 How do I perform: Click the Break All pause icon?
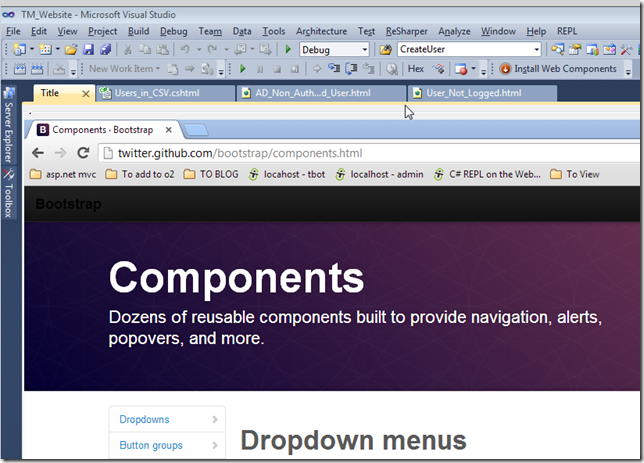[260, 69]
